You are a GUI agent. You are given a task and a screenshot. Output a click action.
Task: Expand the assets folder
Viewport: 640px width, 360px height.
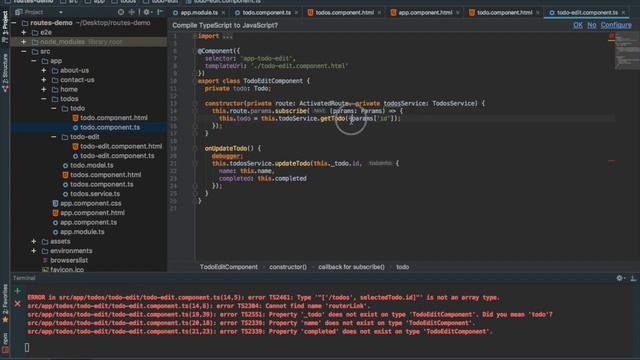pos(34,241)
